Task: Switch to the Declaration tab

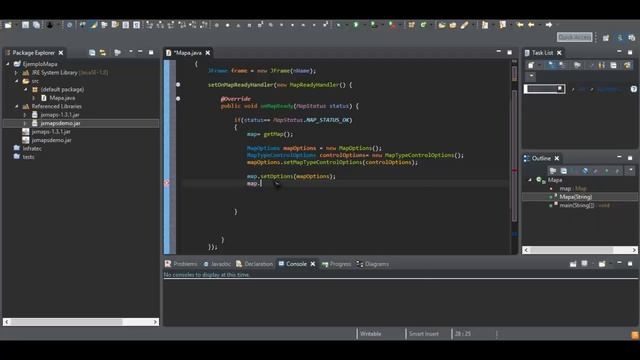Action: pos(254,264)
